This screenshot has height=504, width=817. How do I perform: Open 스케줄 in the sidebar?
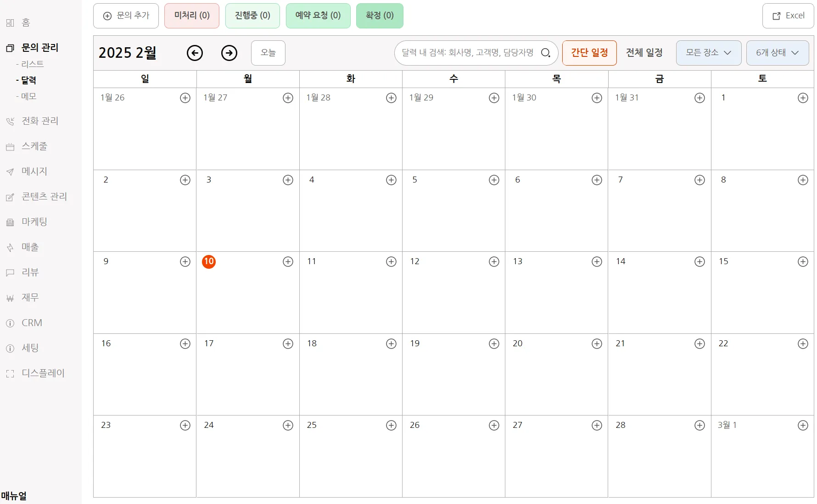point(34,146)
